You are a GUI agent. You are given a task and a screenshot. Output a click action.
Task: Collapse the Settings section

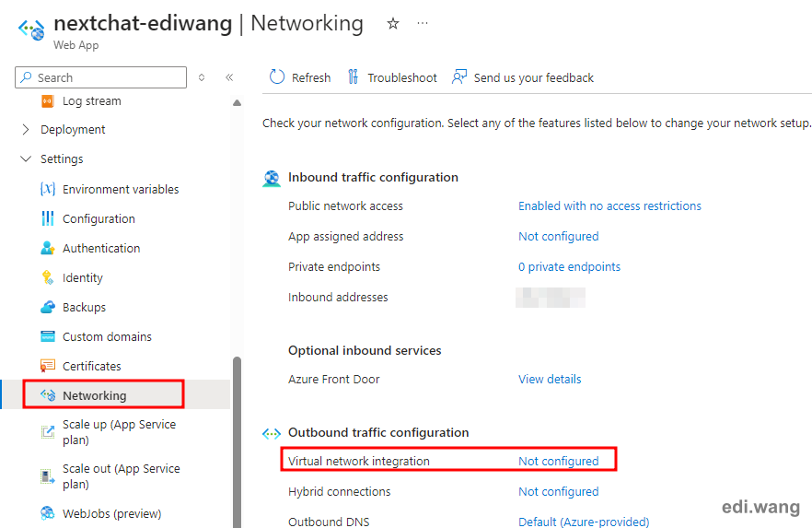point(26,158)
